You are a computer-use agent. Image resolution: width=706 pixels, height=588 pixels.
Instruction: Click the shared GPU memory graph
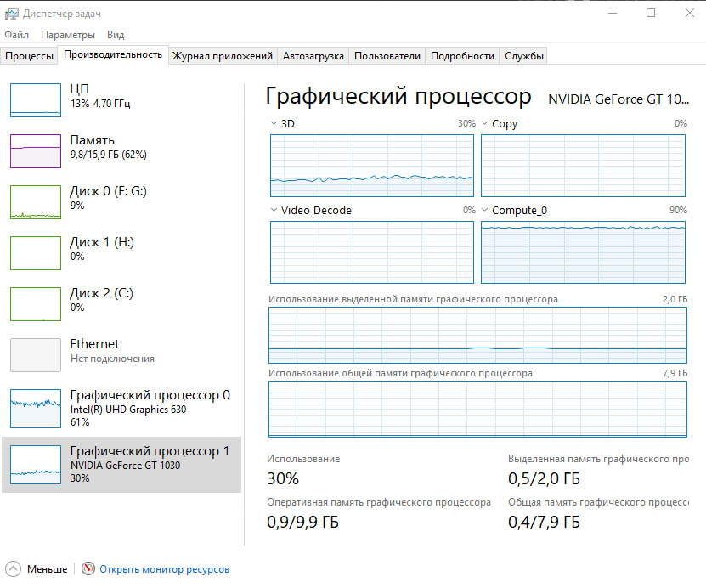[x=477, y=409]
